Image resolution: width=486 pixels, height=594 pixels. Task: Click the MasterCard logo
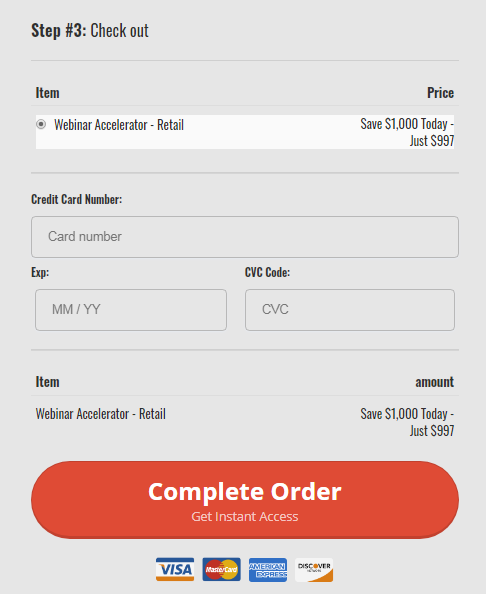(x=221, y=569)
